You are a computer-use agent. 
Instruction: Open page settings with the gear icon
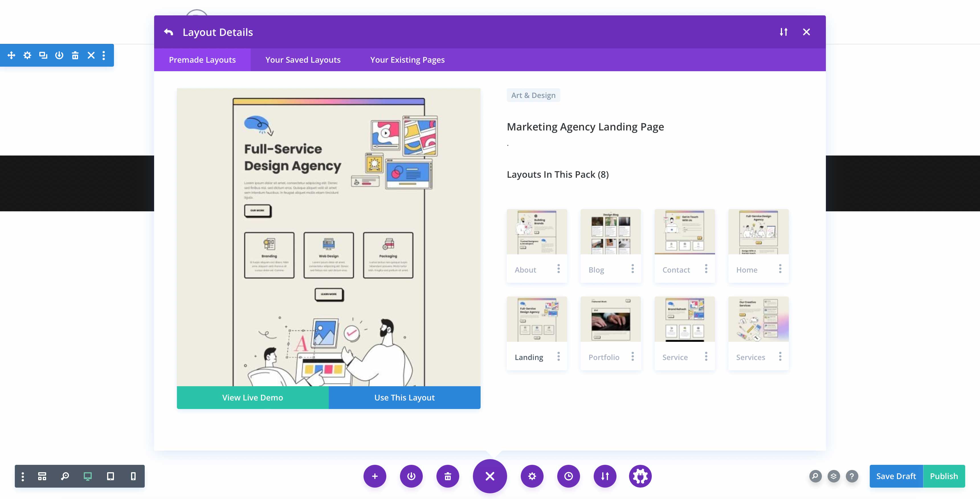tap(532, 476)
